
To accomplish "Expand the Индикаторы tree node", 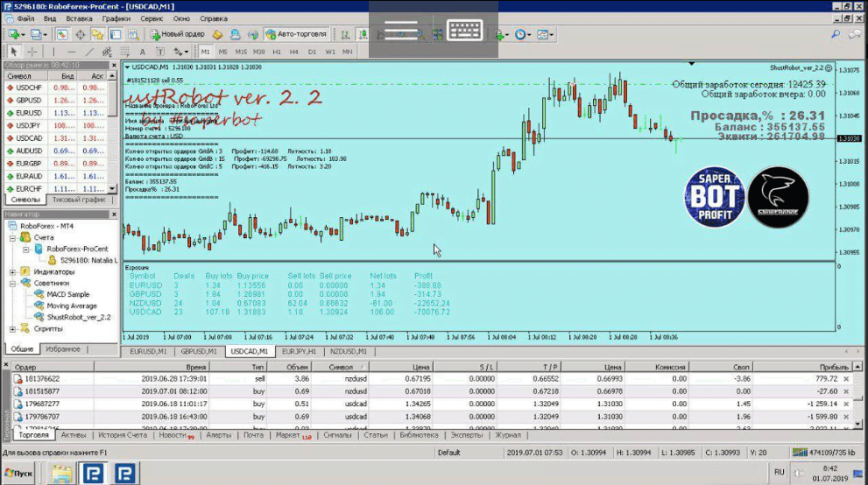I will click(10, 271).
